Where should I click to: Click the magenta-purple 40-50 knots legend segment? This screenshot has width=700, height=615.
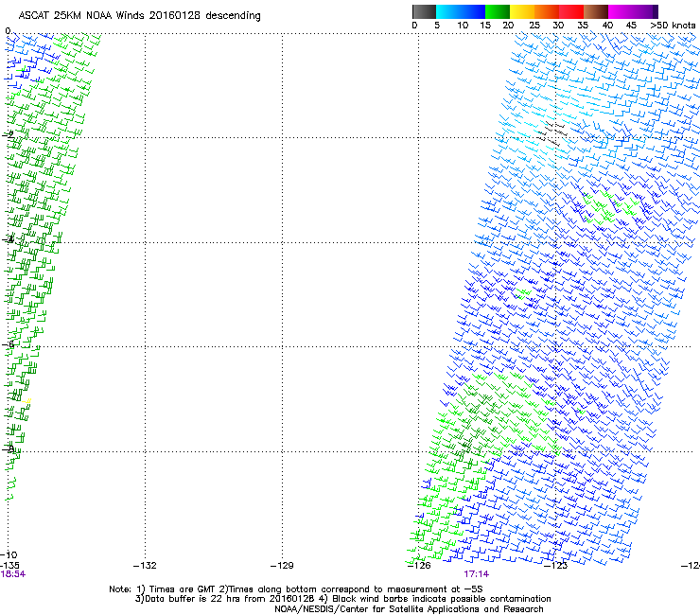coord(633,11)
